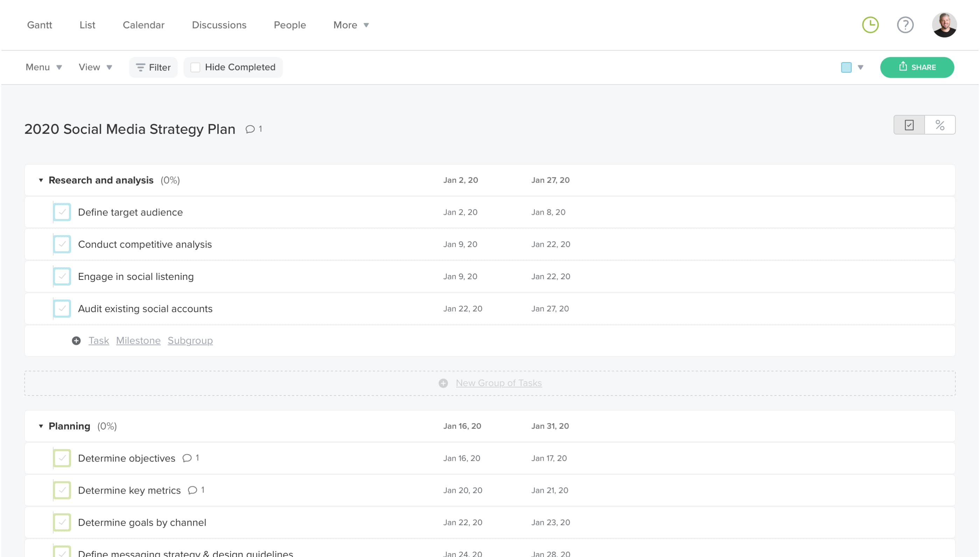Viewport: 980px width, 557px height.
Task: Open comment bubble on Determine objectives
Action: pyautogui.click(x=187, y=458)
